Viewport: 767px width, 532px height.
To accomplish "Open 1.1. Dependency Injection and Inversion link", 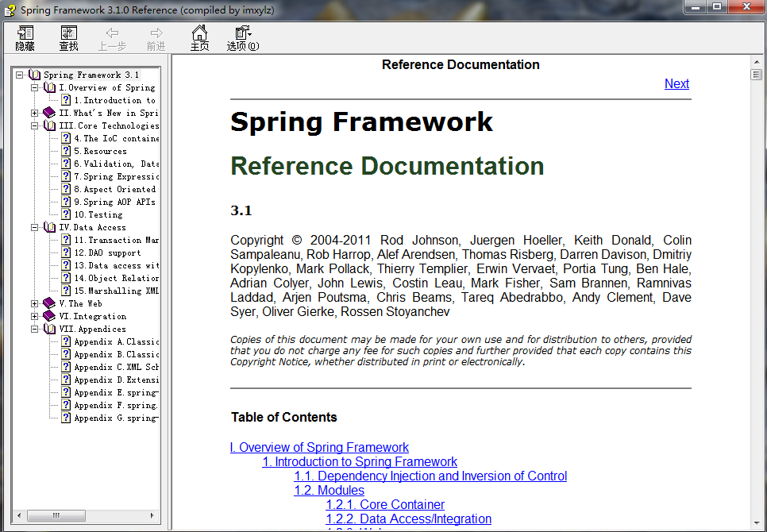I will pyautogui.click(x=430, y=476).
